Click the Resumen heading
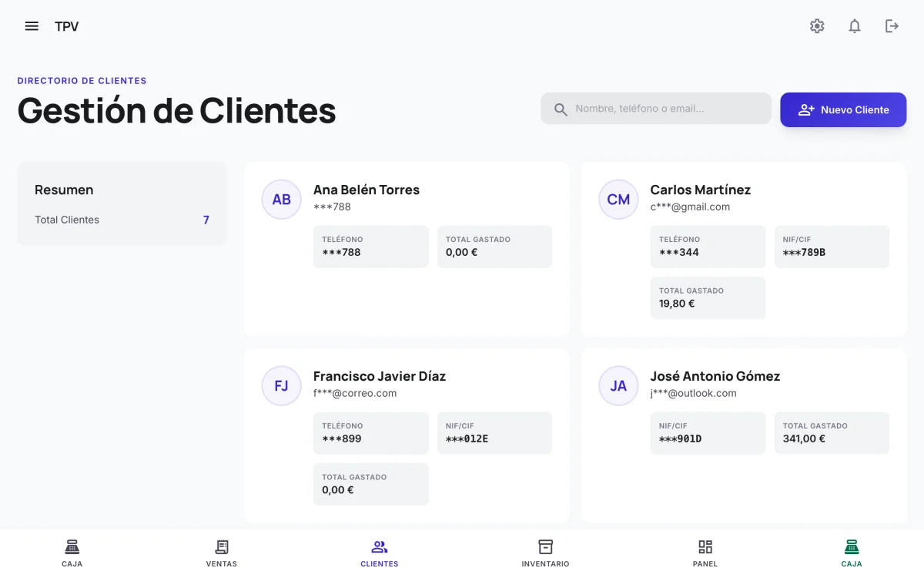The height and width of the screenshot is (578, 924). tap(64, 190)
